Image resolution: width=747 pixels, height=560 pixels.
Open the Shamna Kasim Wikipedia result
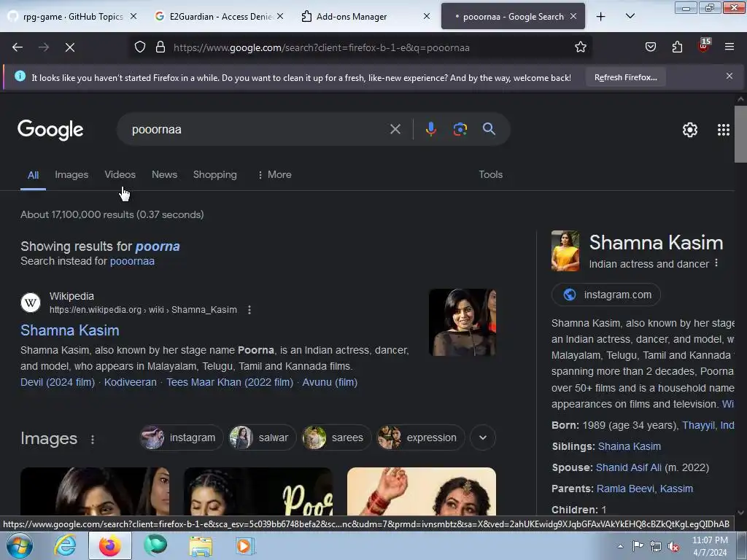point(69,330)
